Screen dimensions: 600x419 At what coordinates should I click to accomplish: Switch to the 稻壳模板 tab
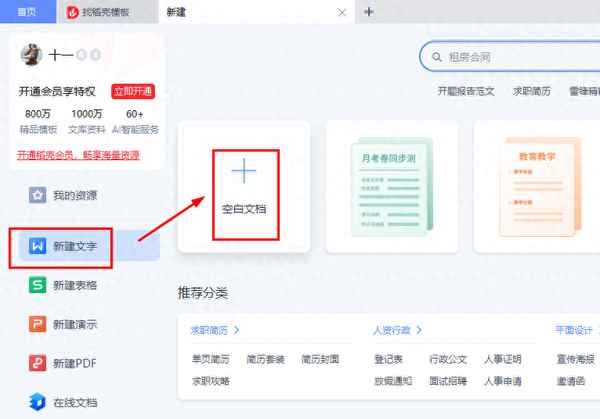pos(107,12)
